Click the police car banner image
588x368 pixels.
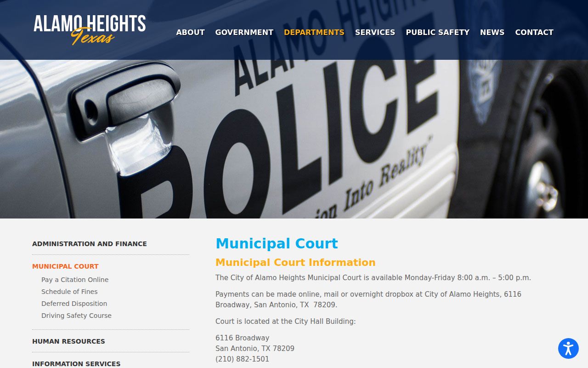tap(294, 139)
